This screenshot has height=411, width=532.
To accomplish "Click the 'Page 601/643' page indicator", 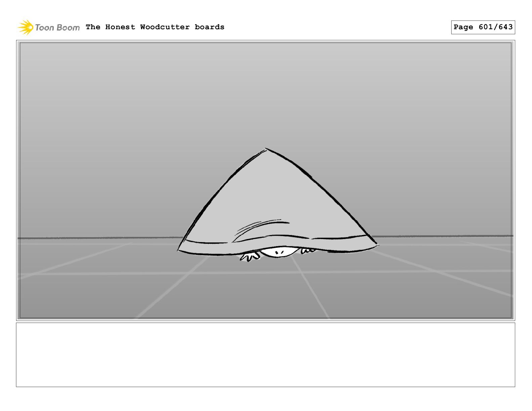I will tap(483, 27).
